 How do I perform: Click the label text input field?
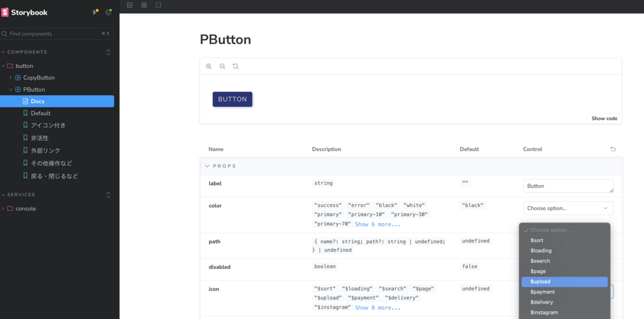click(x=568, y=186)
